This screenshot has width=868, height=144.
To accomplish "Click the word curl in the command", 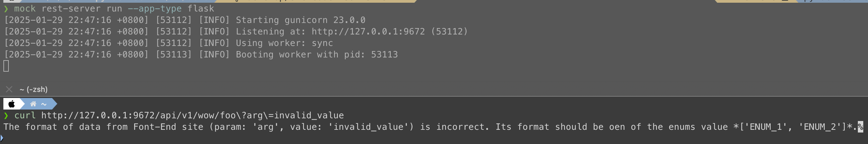I will tap(25, 116).
